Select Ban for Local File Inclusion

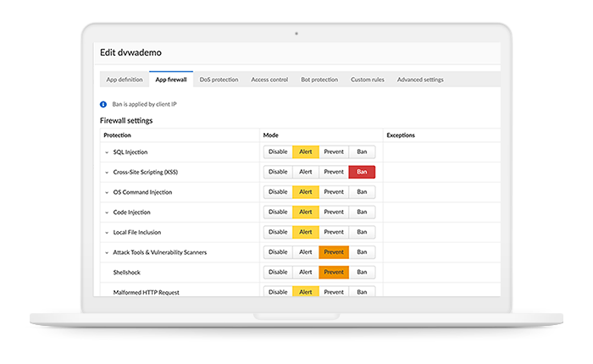[362, 232]
